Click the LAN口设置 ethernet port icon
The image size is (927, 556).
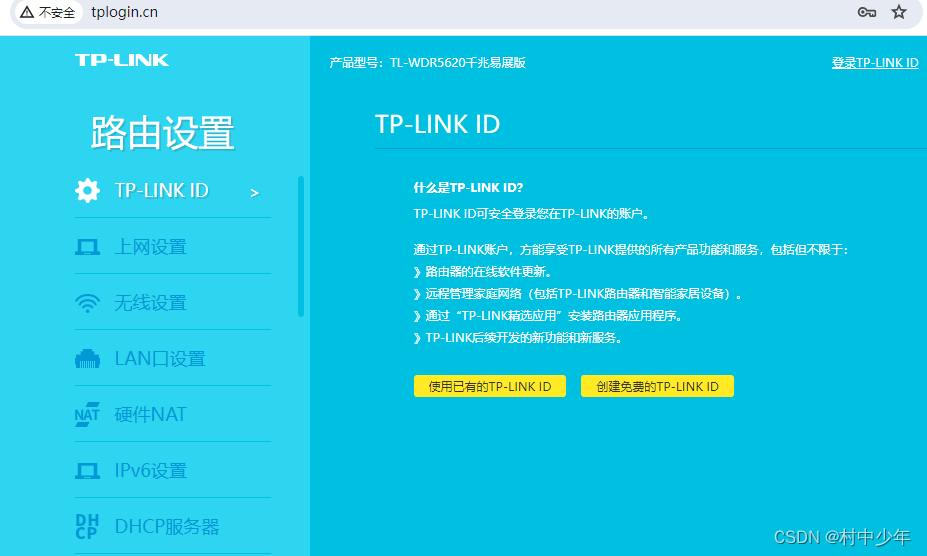[x=87, y=358]
